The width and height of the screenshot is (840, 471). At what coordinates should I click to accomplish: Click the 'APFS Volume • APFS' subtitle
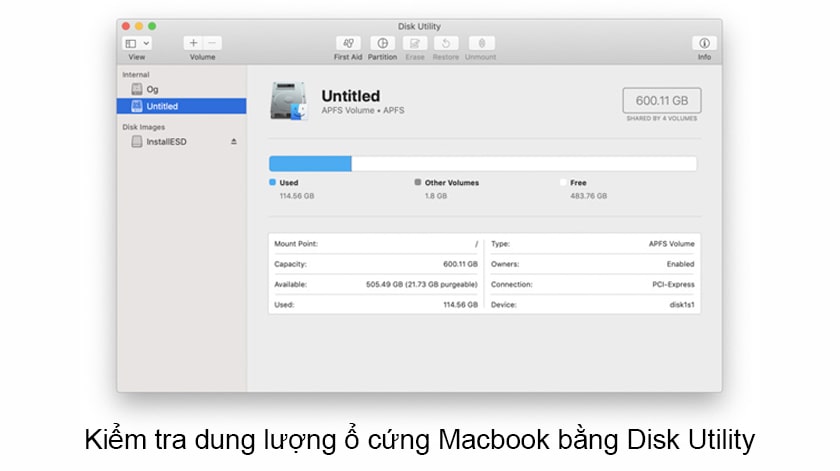click(x=363, y=110)
